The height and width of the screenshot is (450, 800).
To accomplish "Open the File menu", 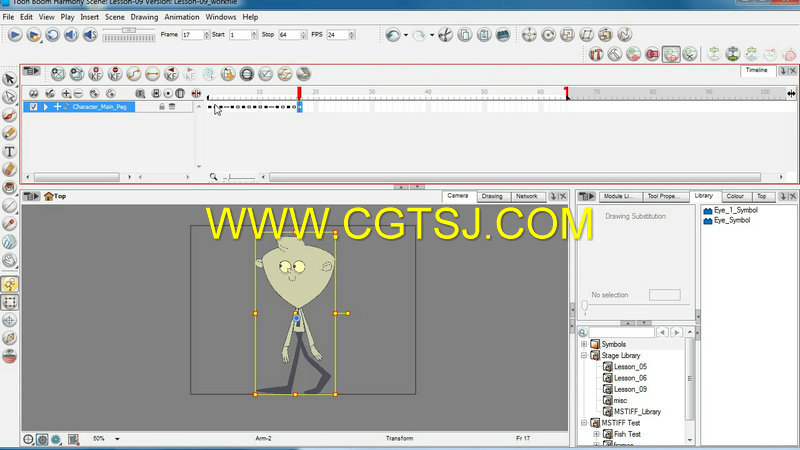I will (8, 17).
